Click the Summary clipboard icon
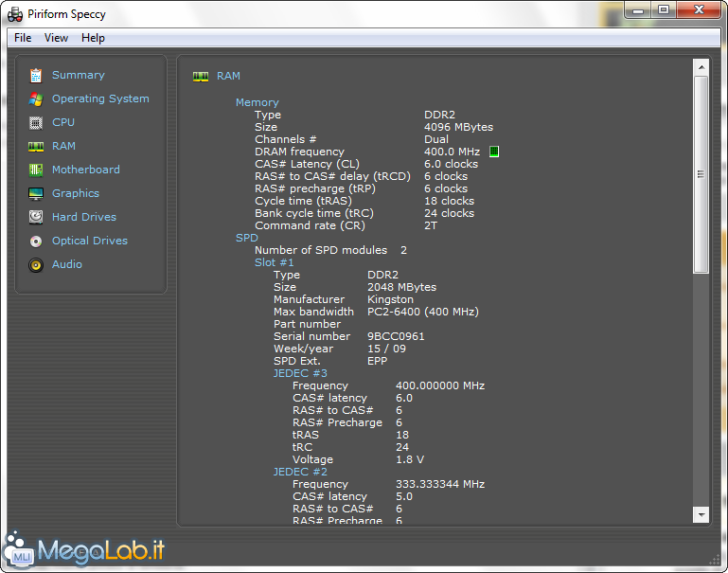Screen dimensions: 728x573 (x=36, y=75)
